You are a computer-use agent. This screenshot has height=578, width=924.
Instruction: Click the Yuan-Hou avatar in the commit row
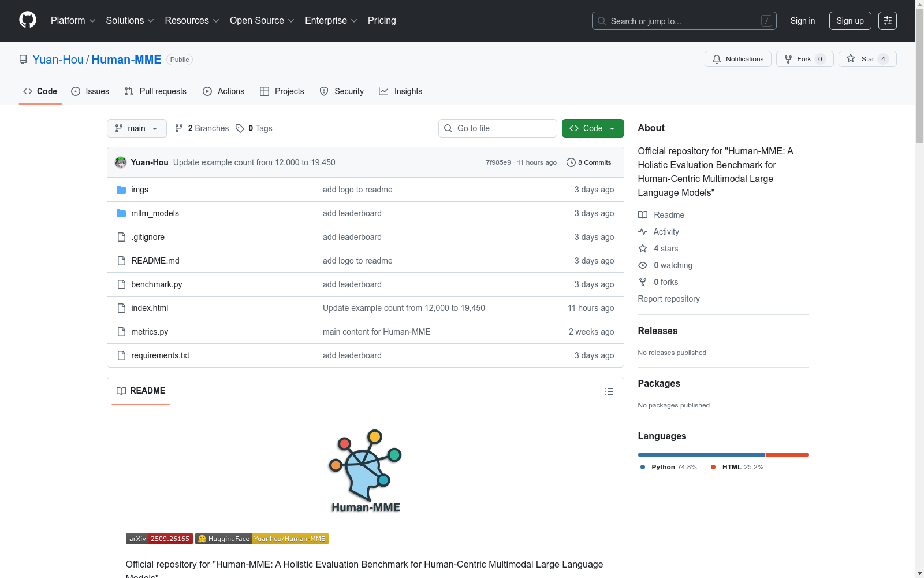(121, 162)
